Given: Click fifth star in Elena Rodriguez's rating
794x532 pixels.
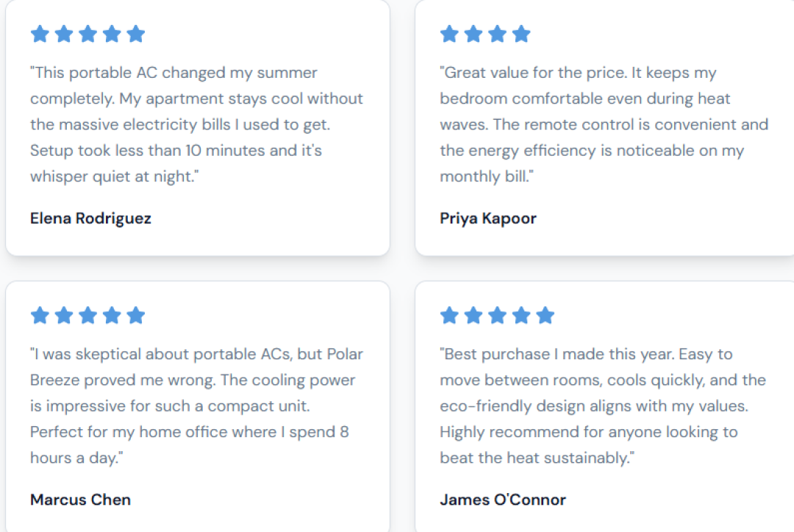Looking at the screenshot, I should coord(136,34).
